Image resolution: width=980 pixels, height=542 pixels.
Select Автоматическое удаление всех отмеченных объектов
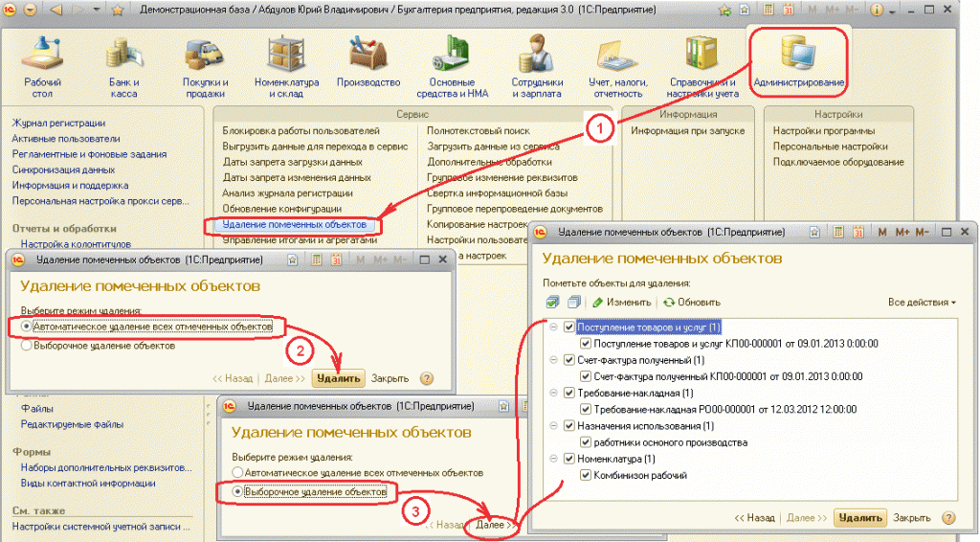click(x=26, y=327)
